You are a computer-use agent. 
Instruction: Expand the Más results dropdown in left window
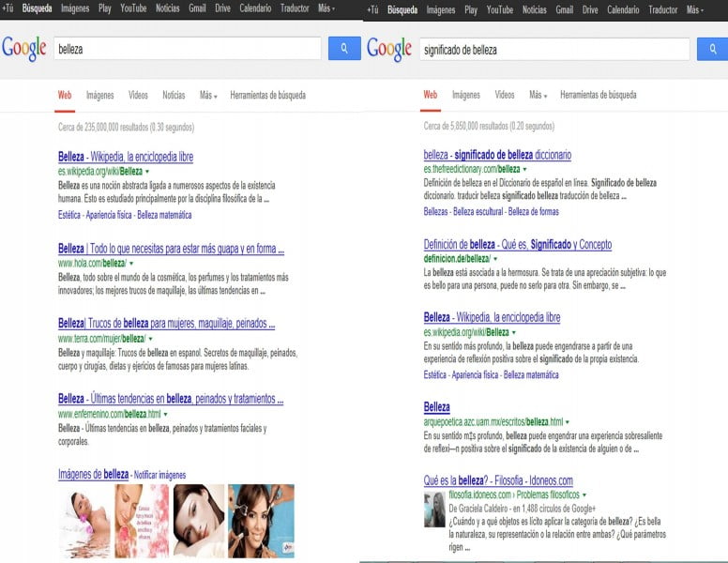208,95
